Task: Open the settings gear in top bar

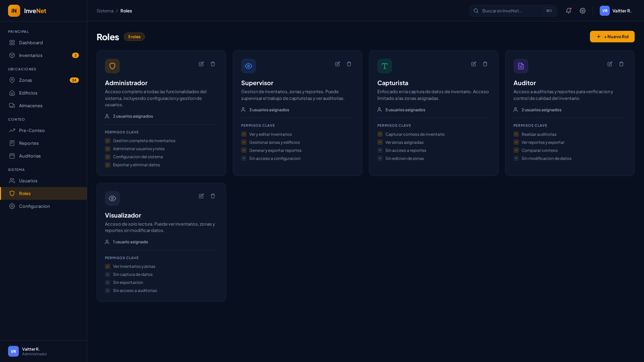Action: pyautogui.click(x=583, y=11)
